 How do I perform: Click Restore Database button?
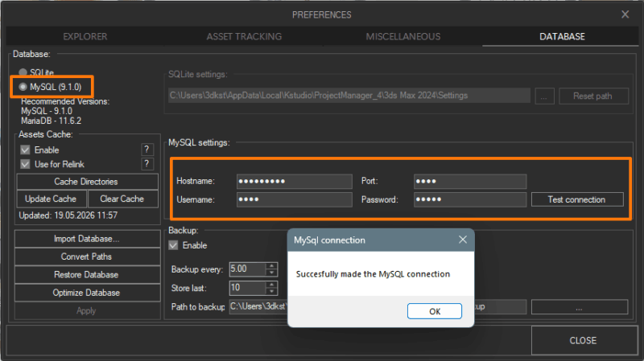tap(87, 275)
